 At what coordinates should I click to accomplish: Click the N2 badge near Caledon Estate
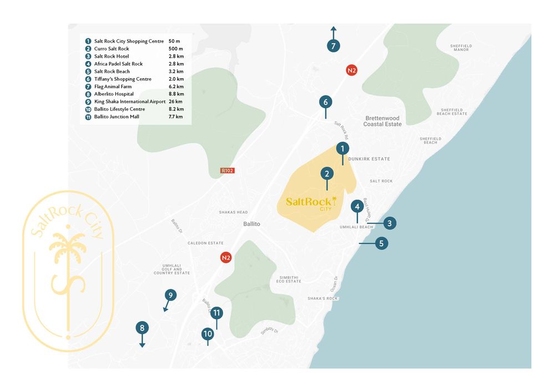point(225,258)
